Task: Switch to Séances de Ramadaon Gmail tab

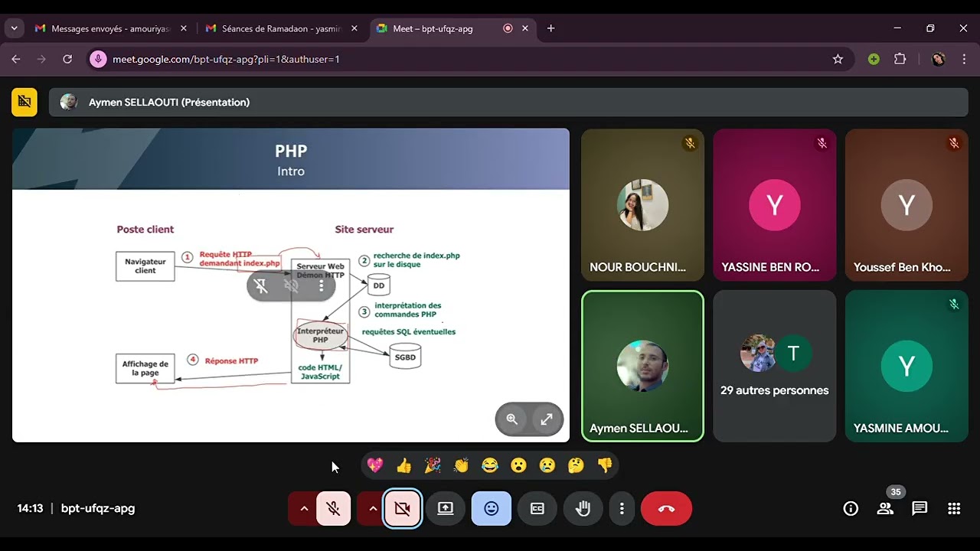Action: [282, 28]
